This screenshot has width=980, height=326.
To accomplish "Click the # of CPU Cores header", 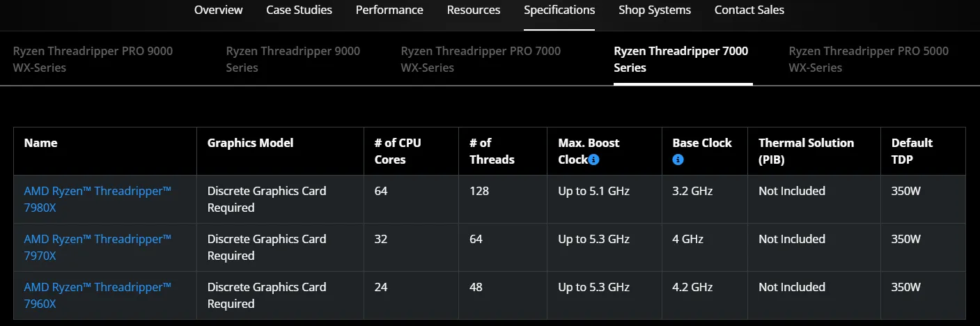I will [x=398, y=151].
